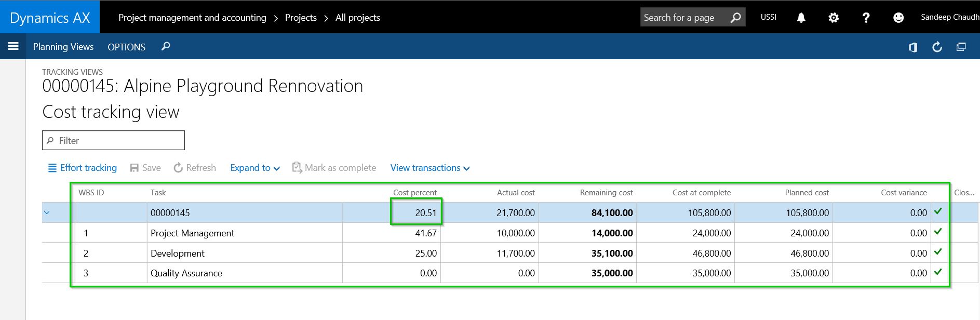Collapse the 00000145 project row chevron
The width and height of the screenshot is (980, 320).
[x=47, y=212]
